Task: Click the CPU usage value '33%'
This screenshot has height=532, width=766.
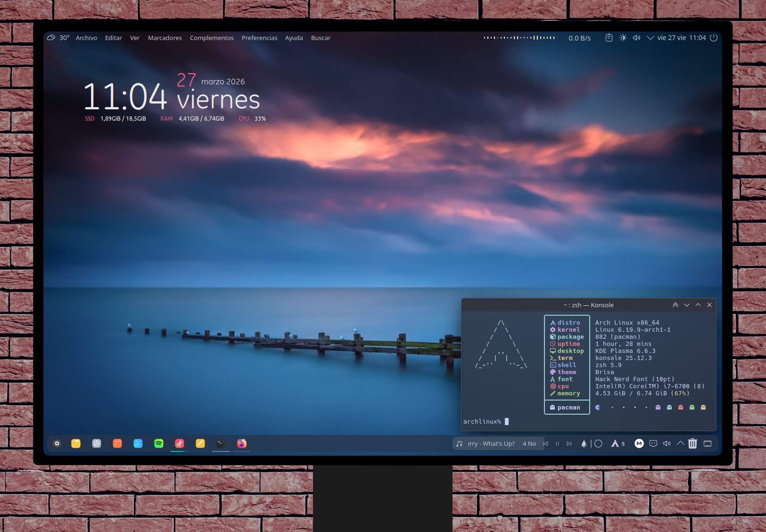Action: click(x=260, y=119)
